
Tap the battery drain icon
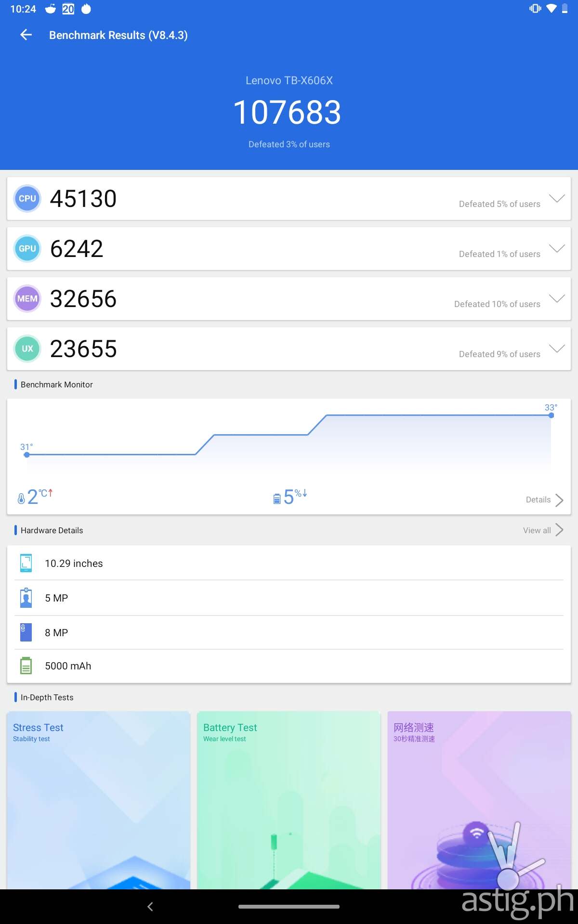[276, 499]
